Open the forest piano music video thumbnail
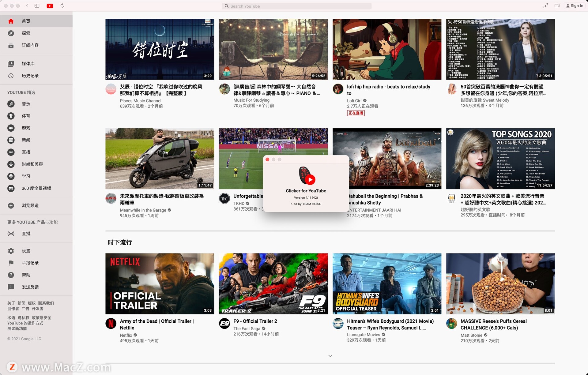This screenshot has height=375, width=588. (x=273, y=49)
